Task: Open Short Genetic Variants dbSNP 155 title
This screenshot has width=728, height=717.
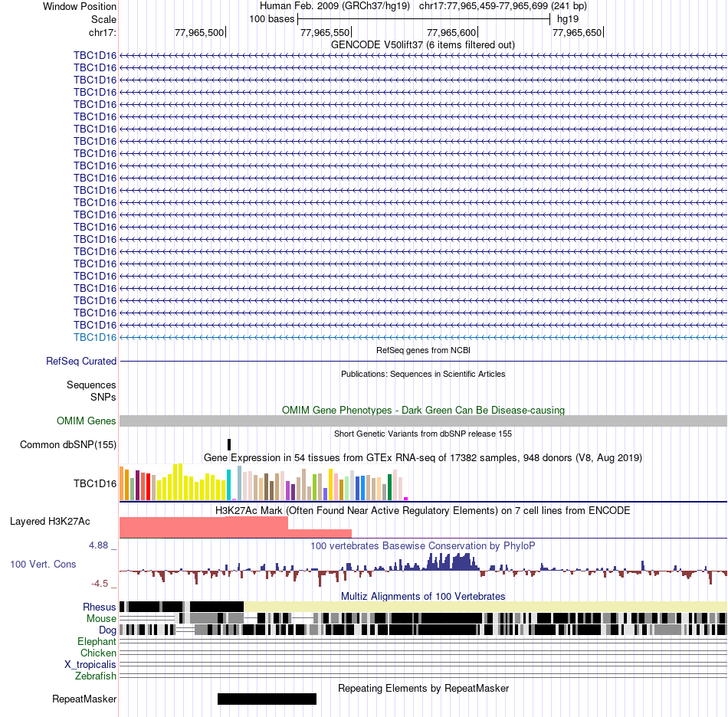Action: (423, 434)
